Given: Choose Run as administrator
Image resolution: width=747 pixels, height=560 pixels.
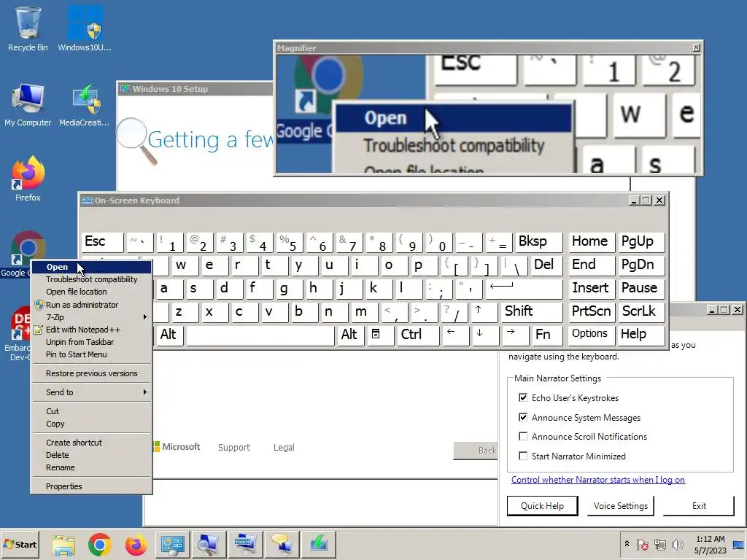Looking at the screenshot, I should point(90,305).
